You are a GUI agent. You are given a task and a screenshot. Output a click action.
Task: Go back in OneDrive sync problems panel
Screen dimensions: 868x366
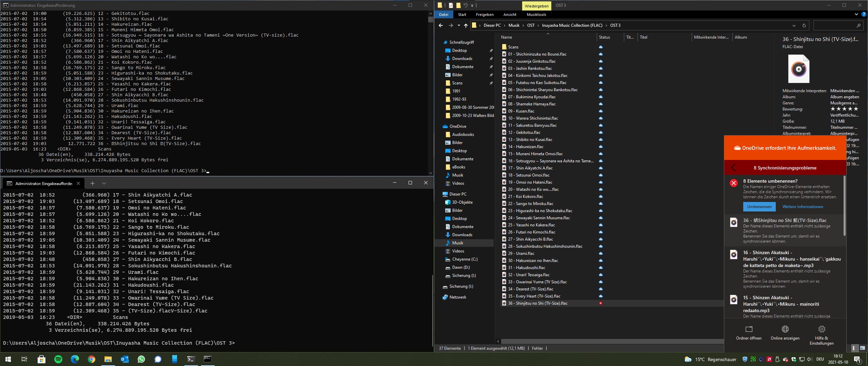[734, 168]
